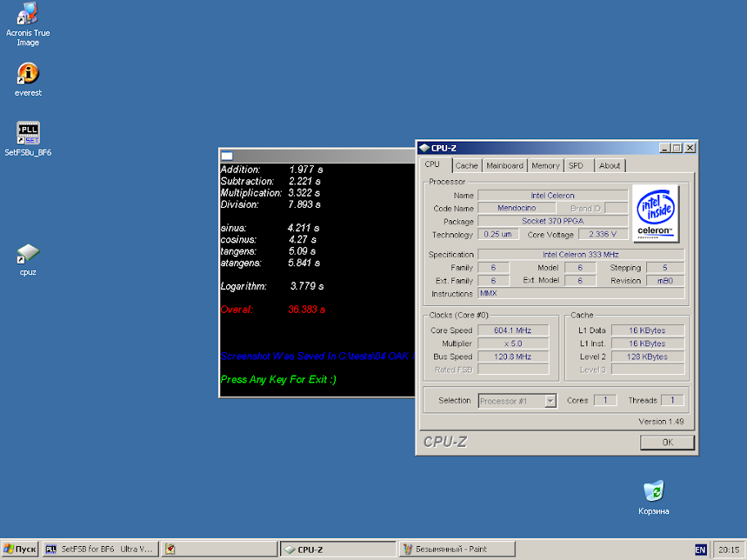Click the Logarithm 3.779 s result line
The image size is (747, 560).
[x=272, y=287]
